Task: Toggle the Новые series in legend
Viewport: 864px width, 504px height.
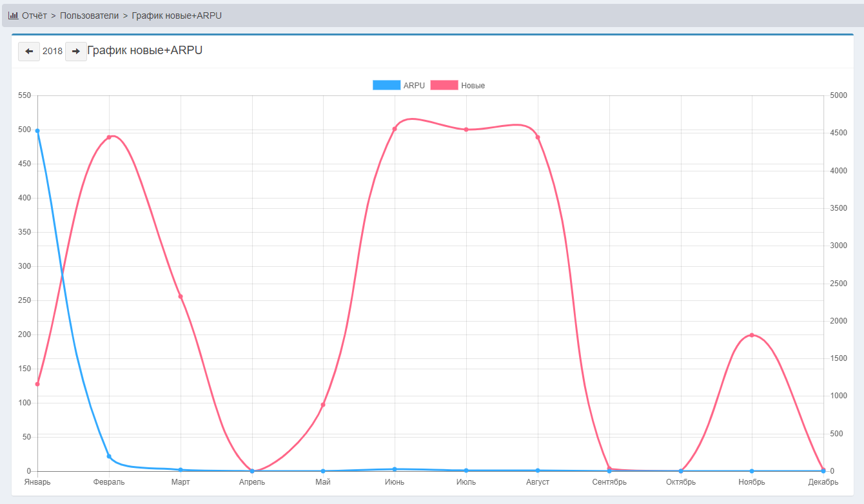Action: [x=473, y=86]
